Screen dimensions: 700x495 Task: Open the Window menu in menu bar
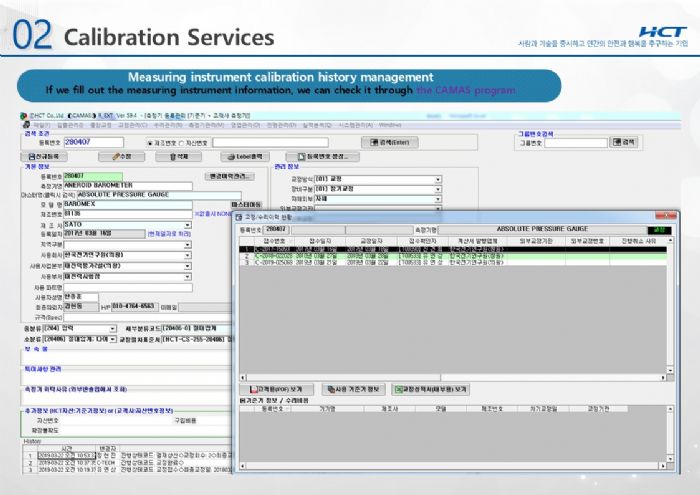(x=390, y=125)
